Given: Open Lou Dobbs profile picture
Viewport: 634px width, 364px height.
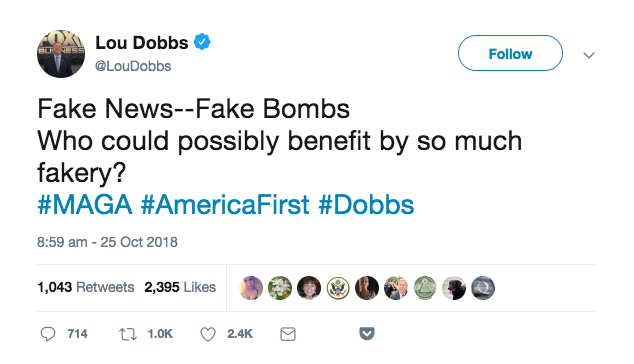Looking at the screenshot, I should point(61,54).
